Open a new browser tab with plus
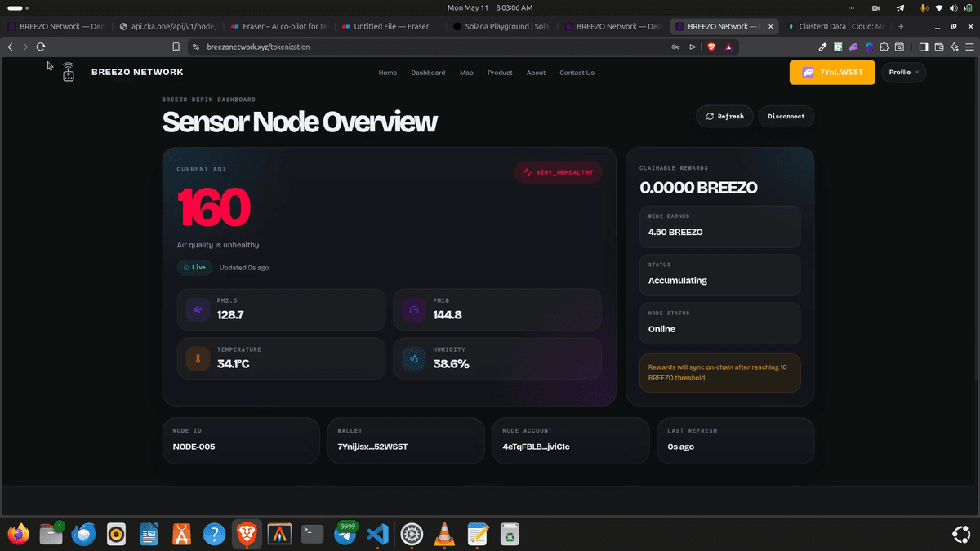980x551 pixels. tap(901, 26)
